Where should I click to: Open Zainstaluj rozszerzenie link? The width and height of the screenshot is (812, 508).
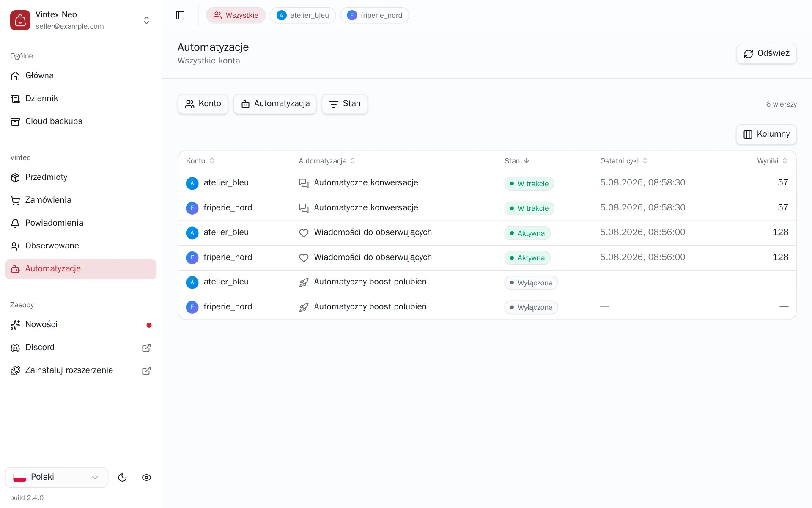point(81,370)
